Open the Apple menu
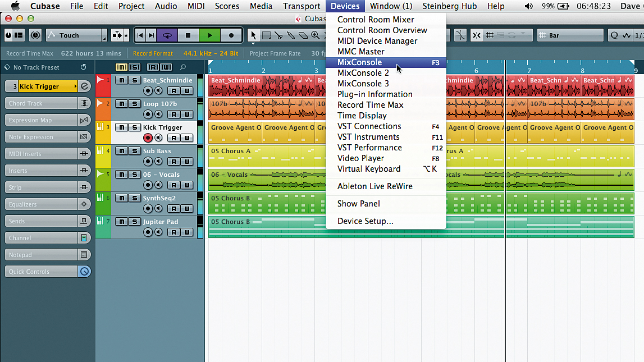 coord(15,6)
